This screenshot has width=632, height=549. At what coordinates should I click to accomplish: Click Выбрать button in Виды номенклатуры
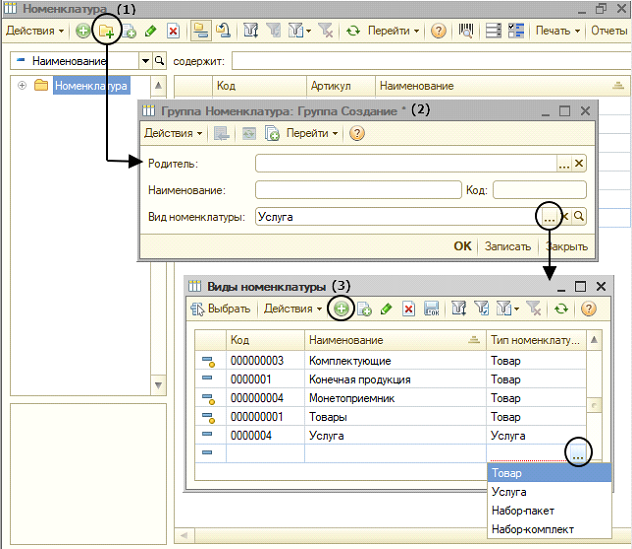(221, 309)
